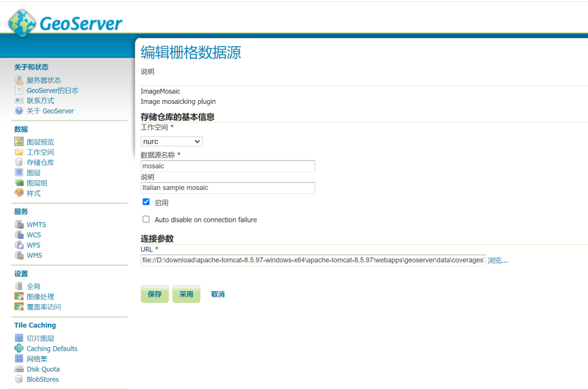The height and width of the screenshot is (389, 588).
Task: Open 关于 GeoServer link
Action: point(50,111)
